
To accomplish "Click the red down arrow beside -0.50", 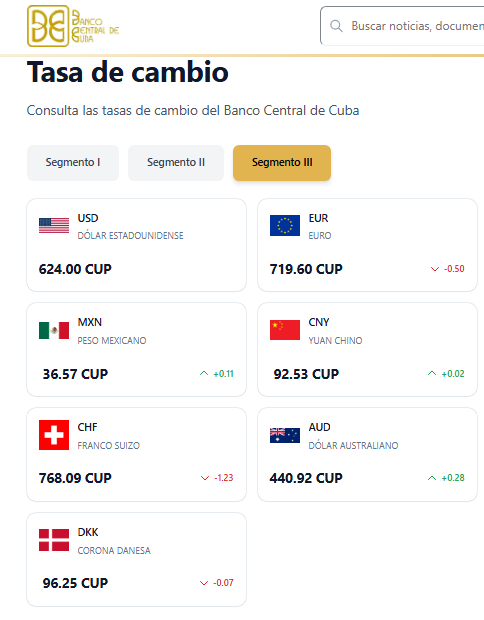I will [435, 269].
